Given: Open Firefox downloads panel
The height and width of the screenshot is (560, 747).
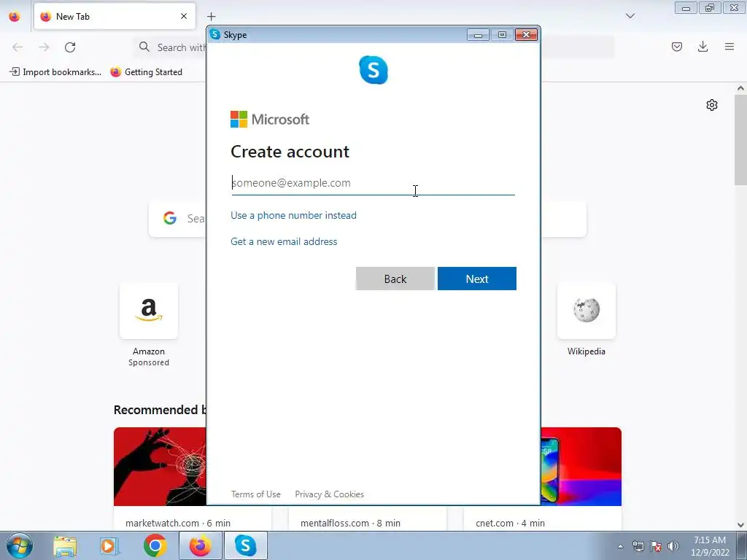Looking at the screenshot, I should click(703, 47).
